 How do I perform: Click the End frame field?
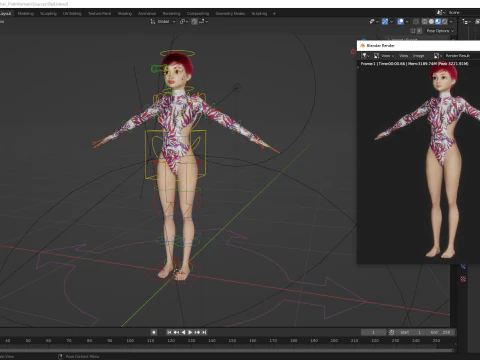pos(441,332)
